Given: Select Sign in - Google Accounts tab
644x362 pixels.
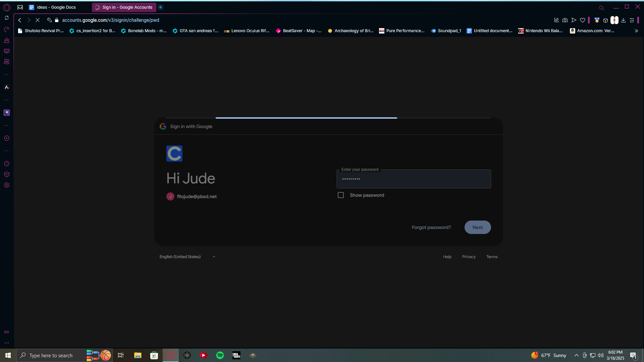Looking at the screenshot, I should (124, 7).
